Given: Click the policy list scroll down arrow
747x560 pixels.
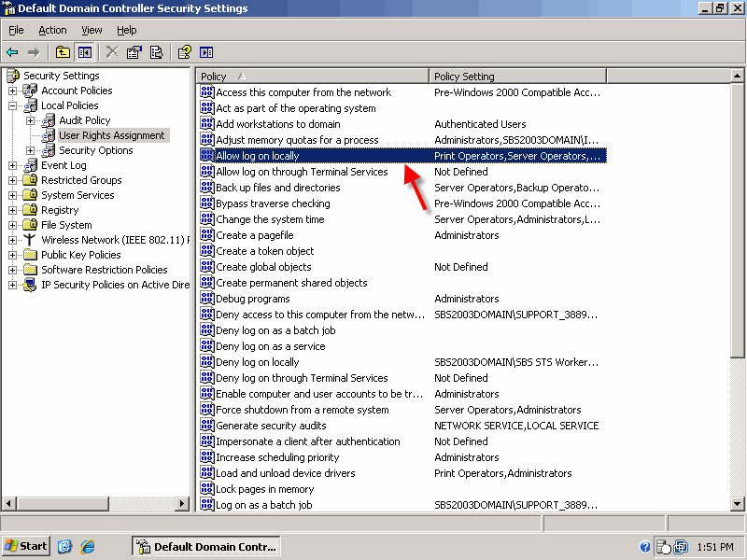Looking at the screenshot, I should [737, 504].
